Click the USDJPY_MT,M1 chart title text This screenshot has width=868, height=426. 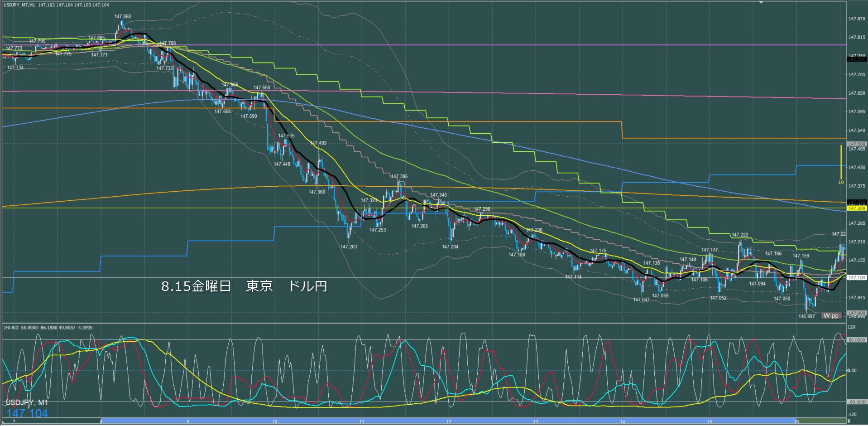19,5
